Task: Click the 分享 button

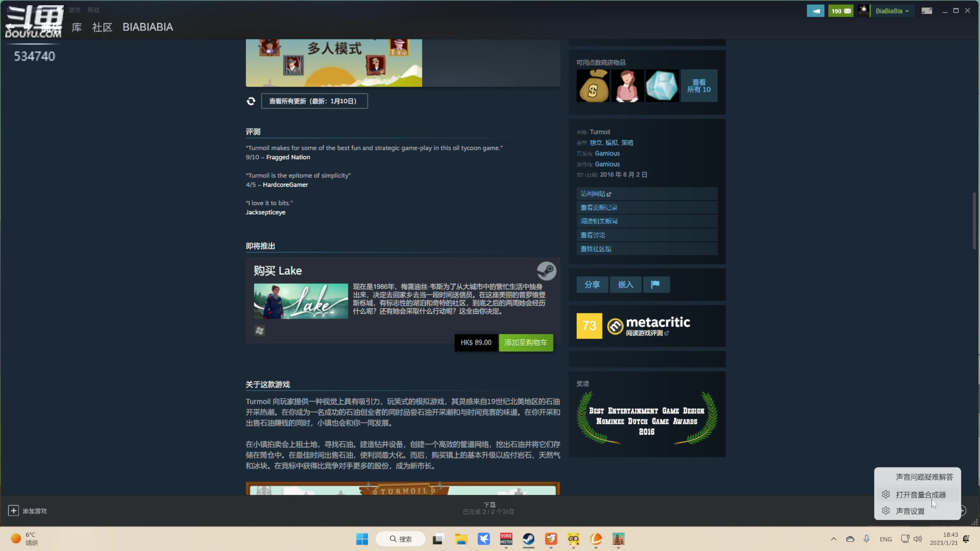Action: (x=592, y=285)
